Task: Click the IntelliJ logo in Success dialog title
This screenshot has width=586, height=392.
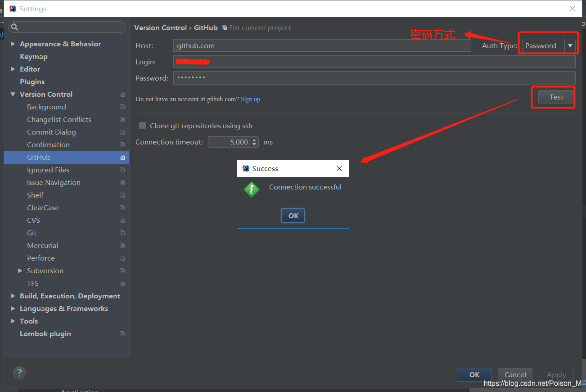Action: (x=246, y=168)
